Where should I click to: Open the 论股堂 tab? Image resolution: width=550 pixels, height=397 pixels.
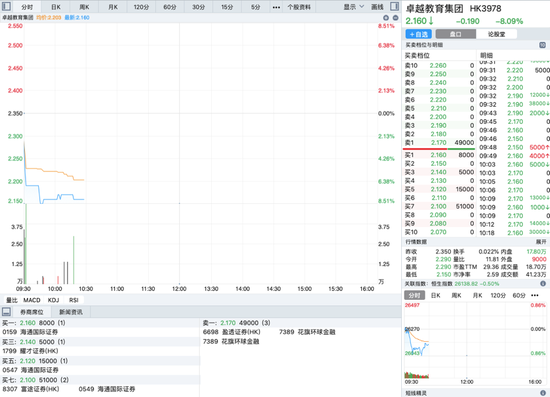(x=496, y=34)
